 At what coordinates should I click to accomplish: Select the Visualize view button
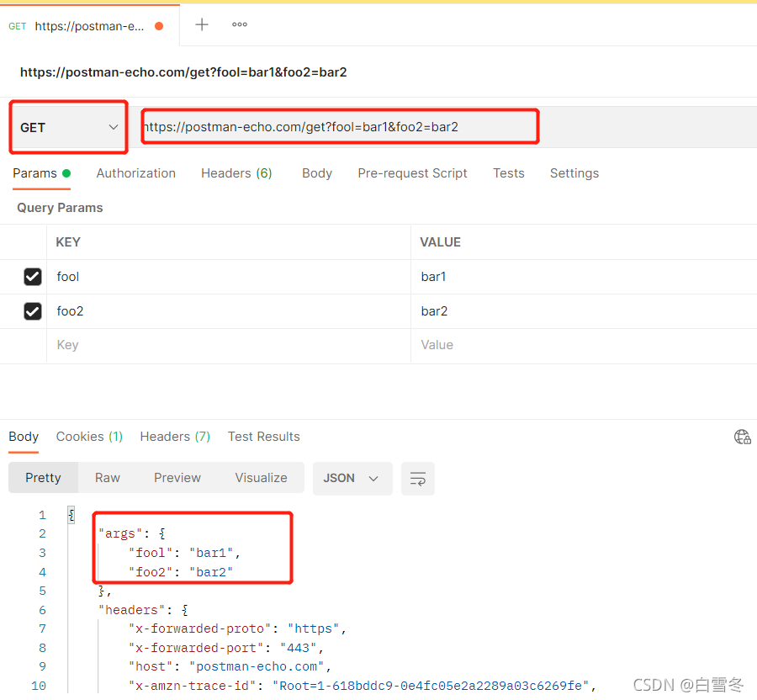pyautogui.click(x=261, y=478)
